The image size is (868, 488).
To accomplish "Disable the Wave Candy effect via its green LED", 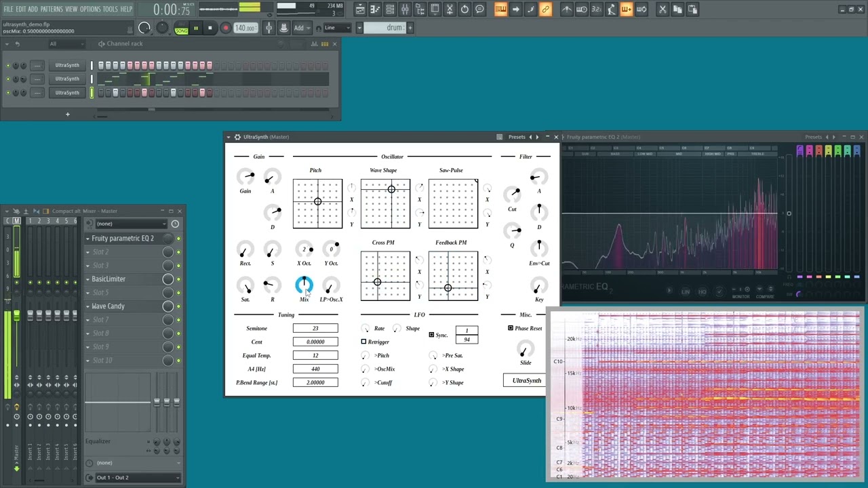I will click(x=178, y=306).
